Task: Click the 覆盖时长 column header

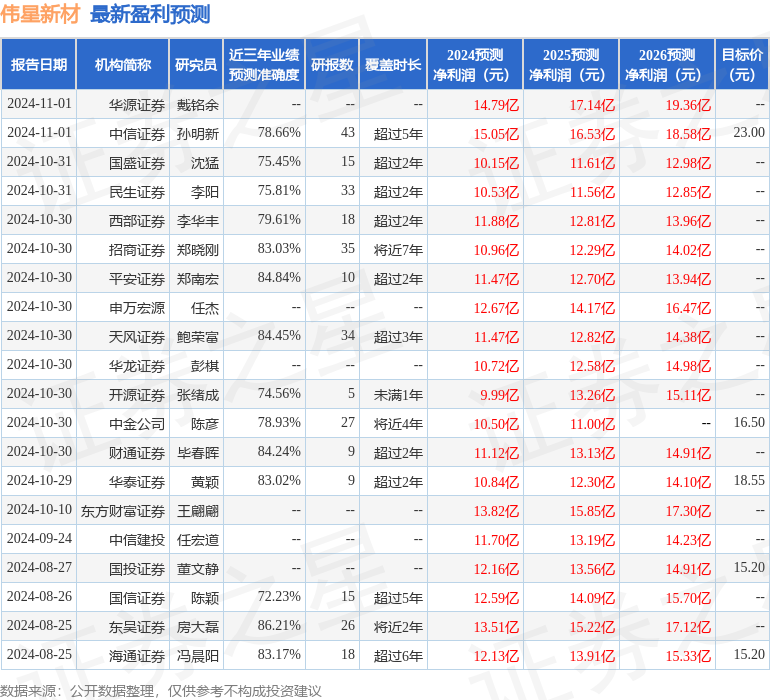Action: pyautogui.click(x=393, y=64)
